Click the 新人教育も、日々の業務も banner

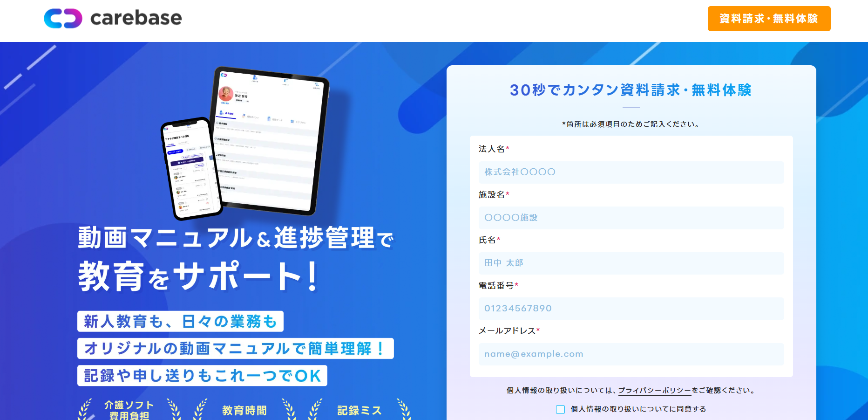coord(180,321)
